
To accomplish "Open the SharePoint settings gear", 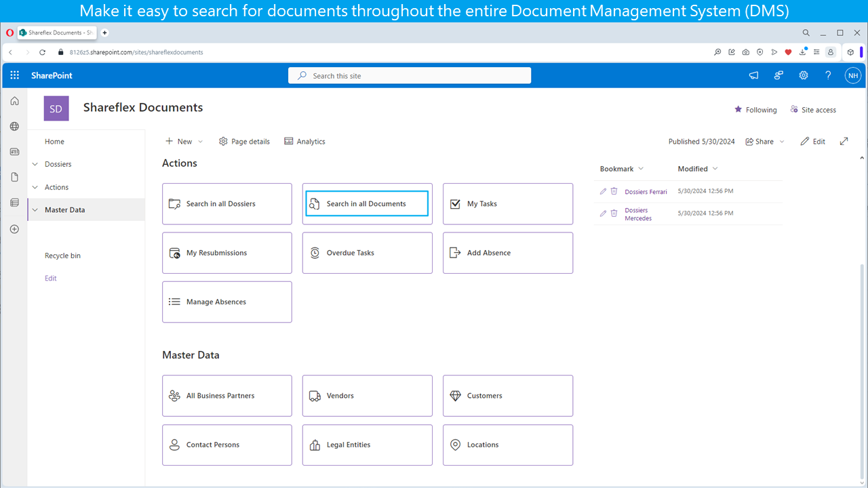I will [x=804, y=75].
